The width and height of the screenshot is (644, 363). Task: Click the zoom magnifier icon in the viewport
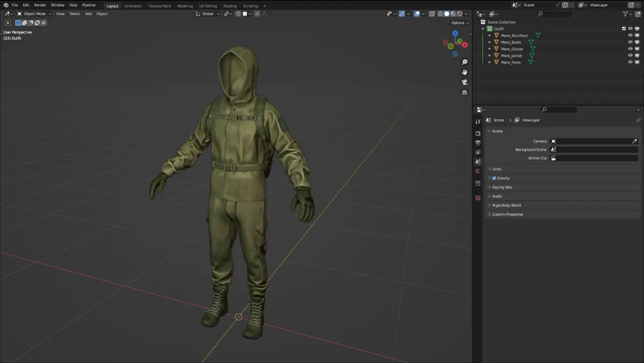coord(464,62)
